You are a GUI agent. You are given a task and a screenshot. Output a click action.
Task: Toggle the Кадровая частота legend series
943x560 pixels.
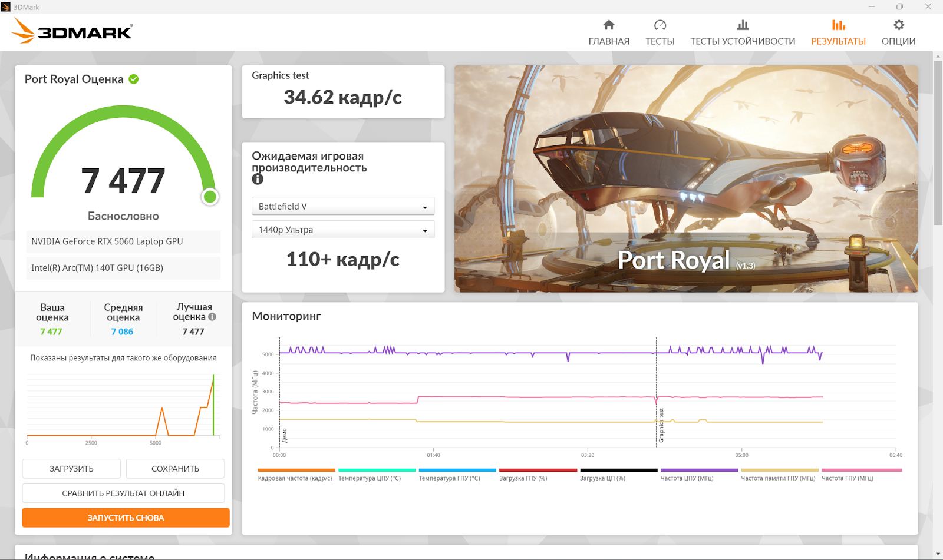point(296,475)
